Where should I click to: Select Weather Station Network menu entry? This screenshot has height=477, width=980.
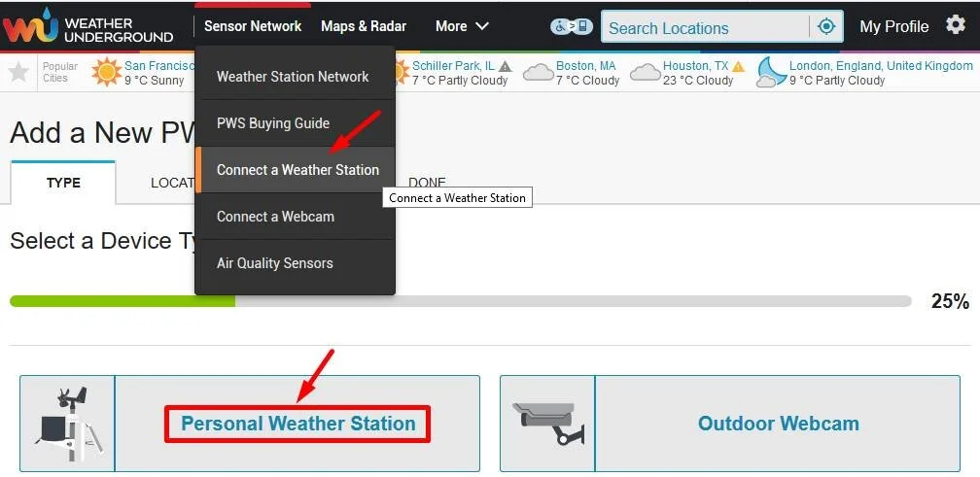[295, 76]
